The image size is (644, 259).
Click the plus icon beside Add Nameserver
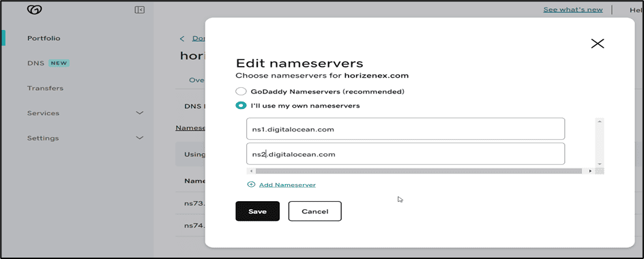click(x=251, y=185)
